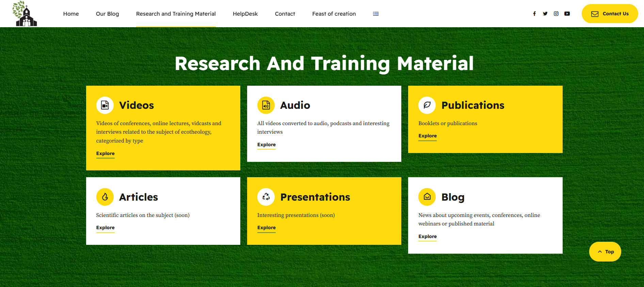The height and width of the screenshot is (287, 644).
Task: Click the Presentations recycle icon
Action: coord(266,197)
